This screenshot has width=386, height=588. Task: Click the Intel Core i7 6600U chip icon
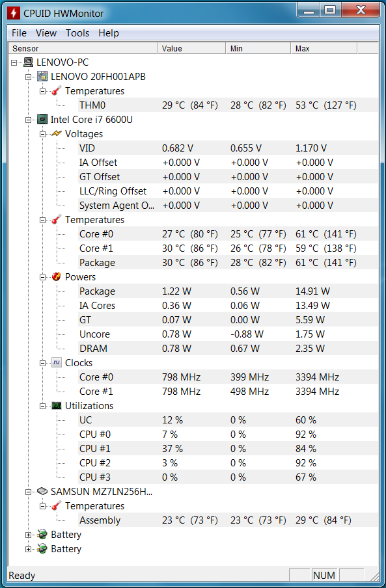click(42, 120)
